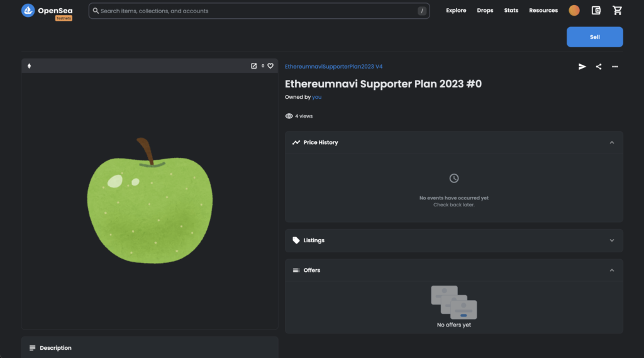The height and width of the screenshot is (358, 644).
Task: Click 'No events have occurred yet' text
Action: (454, 198)
